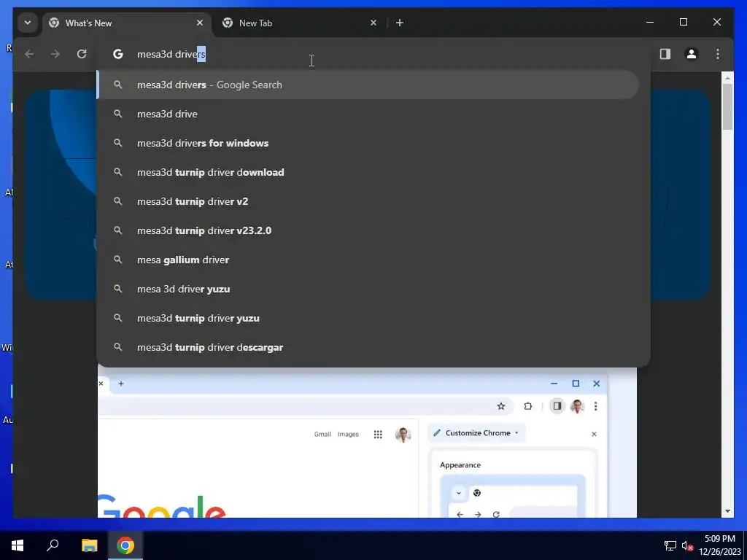Select suggestion mesa3d drivers - Google Search
The width and height of the screenshot is (747, 560).
coord(368,85)
